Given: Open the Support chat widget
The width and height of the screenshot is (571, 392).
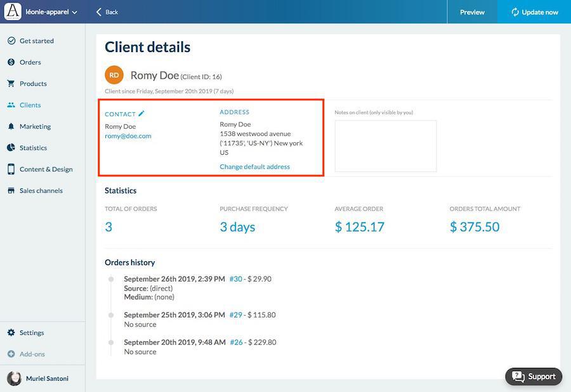Looking at the screenshot, I should pos(534,376).
